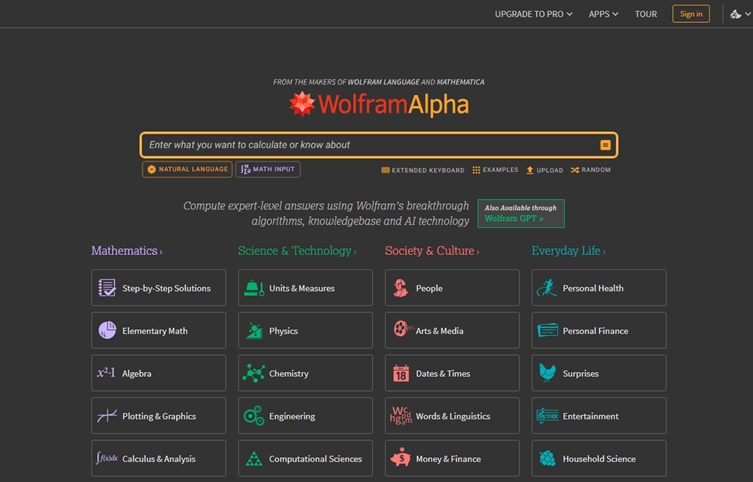Show the Examples grid
The width and height of the screenshot is (753, 482).
(x=495, y=170)
